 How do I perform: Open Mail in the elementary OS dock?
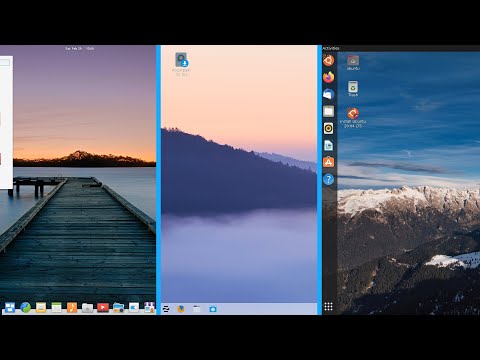41,307
